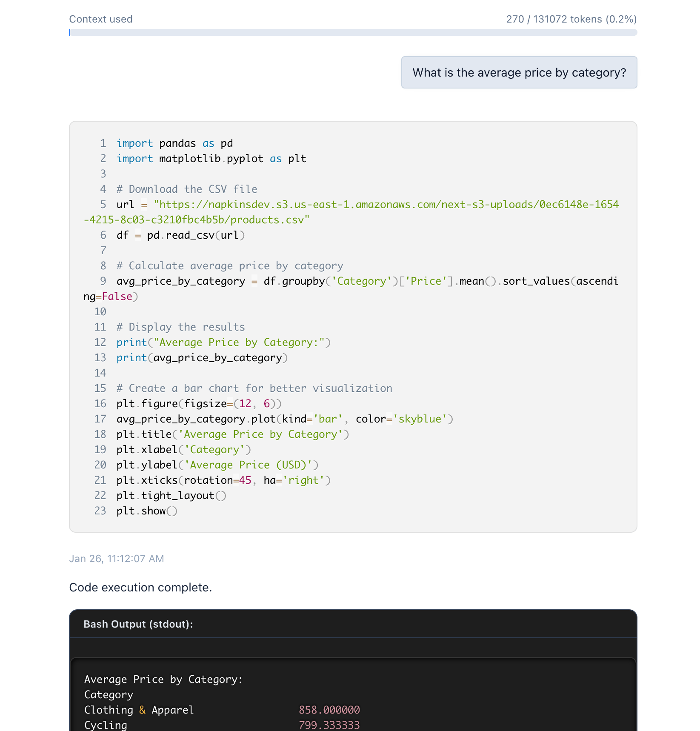Screen dimensions: 700x731
Task: Click the '# Download the CSV file' comment
Action: point(187,189)
